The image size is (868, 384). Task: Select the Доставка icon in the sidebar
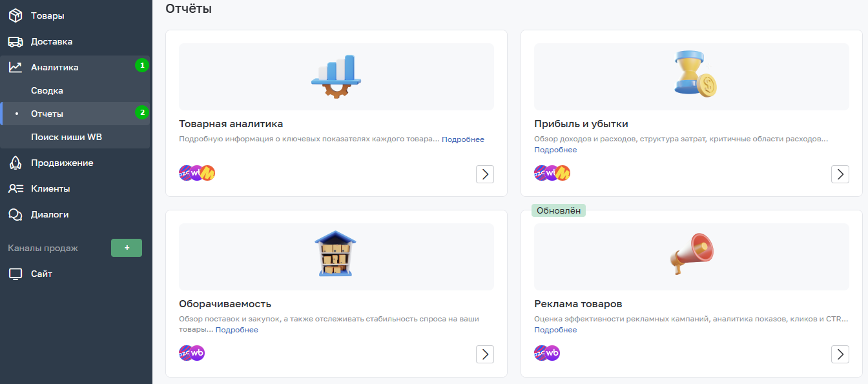15,41
